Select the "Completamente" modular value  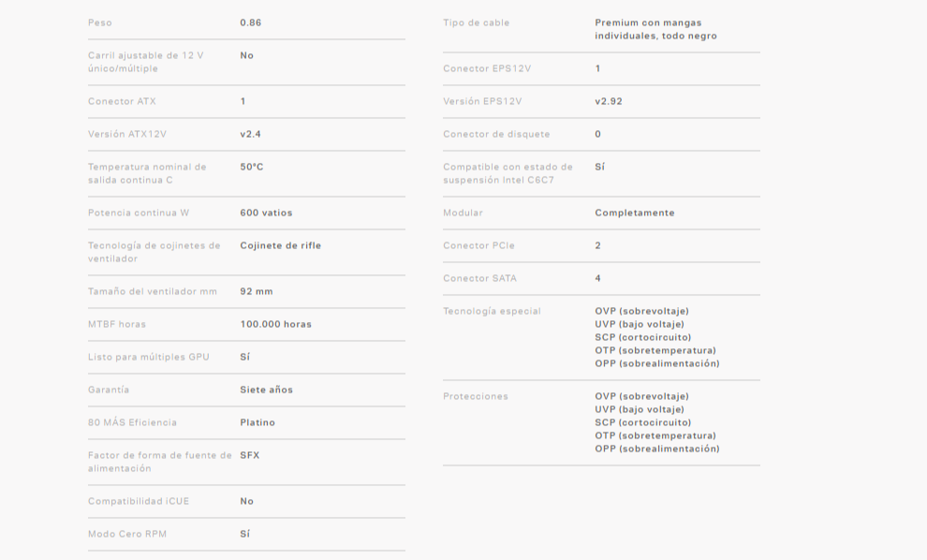click(x=634, y=213)
